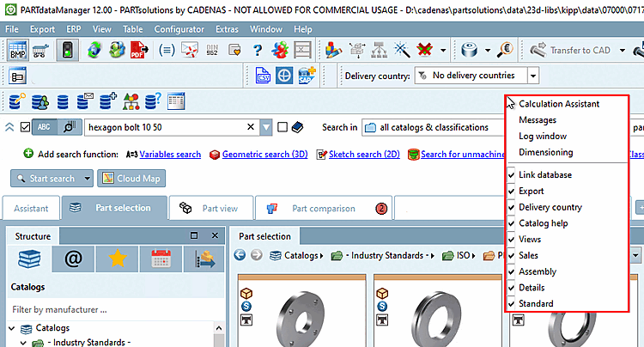The height and width of the screenshot is (347, 644).
Task: Toggle the ABC text search mode button
Action: [44, 127]
